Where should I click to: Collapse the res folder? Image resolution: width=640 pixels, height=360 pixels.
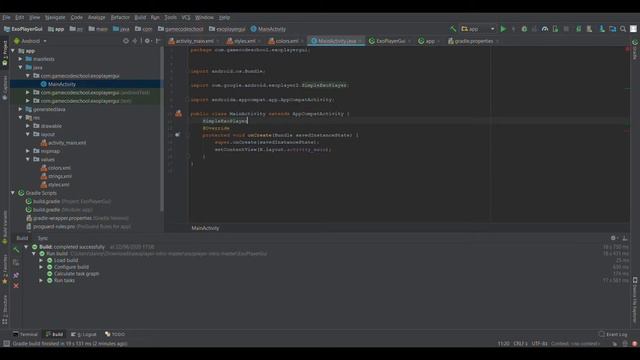point(20,118)
